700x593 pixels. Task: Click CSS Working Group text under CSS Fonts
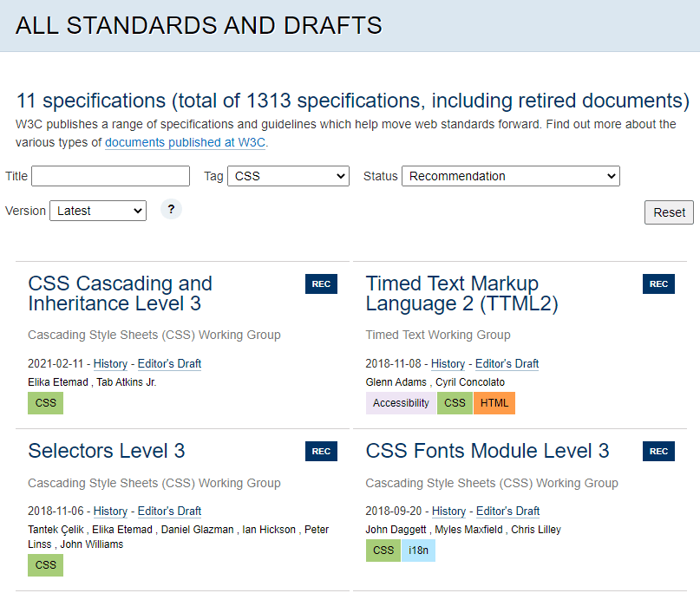click(492, 483)
